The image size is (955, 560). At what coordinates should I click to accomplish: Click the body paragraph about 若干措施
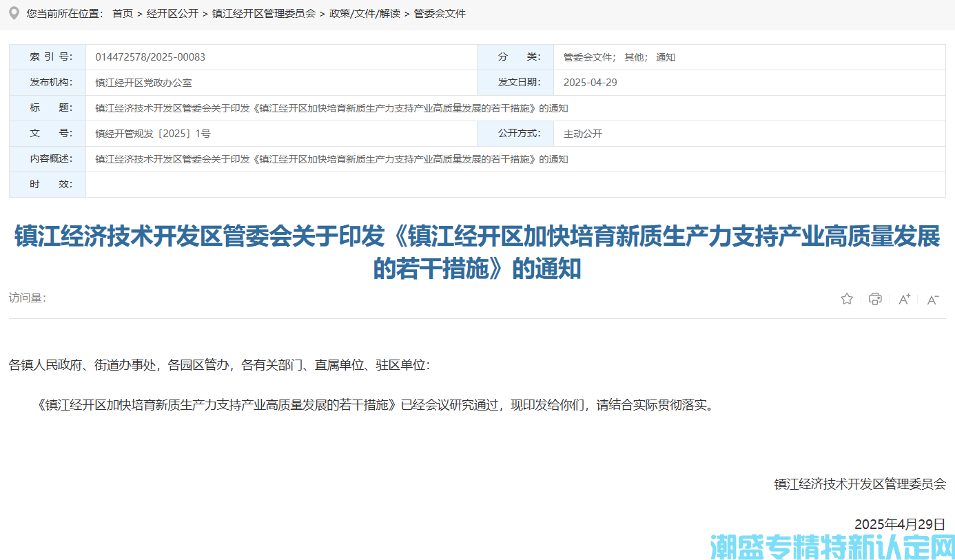[x=376, y=405]
